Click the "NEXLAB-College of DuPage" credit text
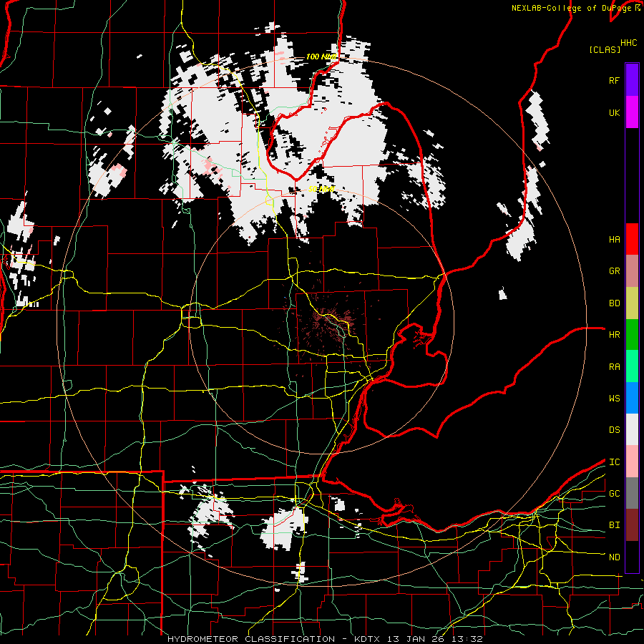Screen dimensions: 644x644 (x=571, y=8)
